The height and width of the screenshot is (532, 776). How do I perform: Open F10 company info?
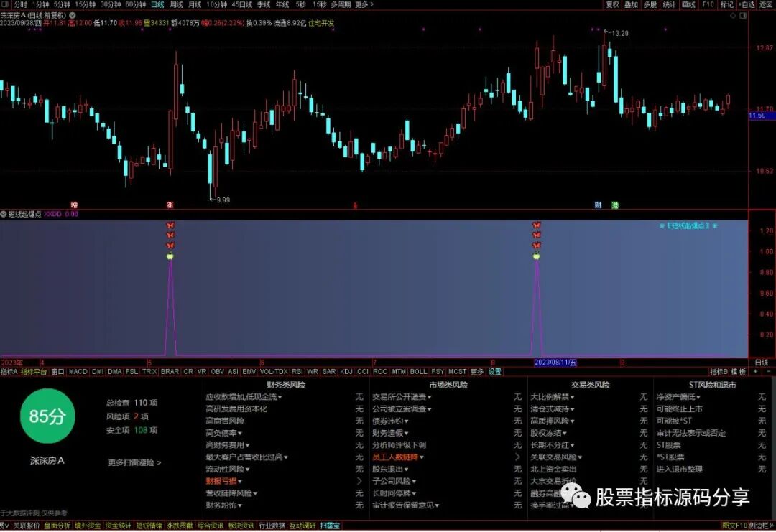[708, 4]
